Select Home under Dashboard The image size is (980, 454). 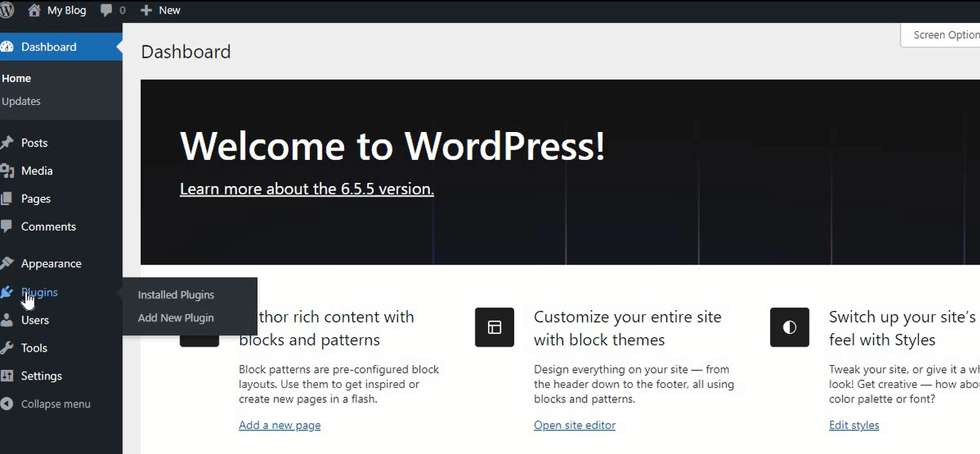coord(17,79)
